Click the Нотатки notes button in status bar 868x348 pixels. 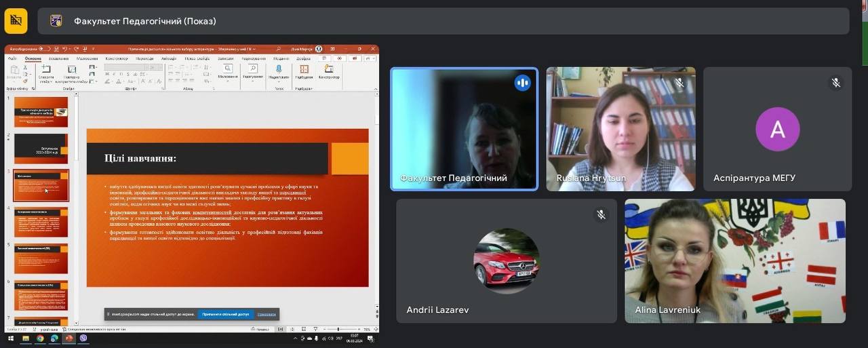click(x=261, y=329)
